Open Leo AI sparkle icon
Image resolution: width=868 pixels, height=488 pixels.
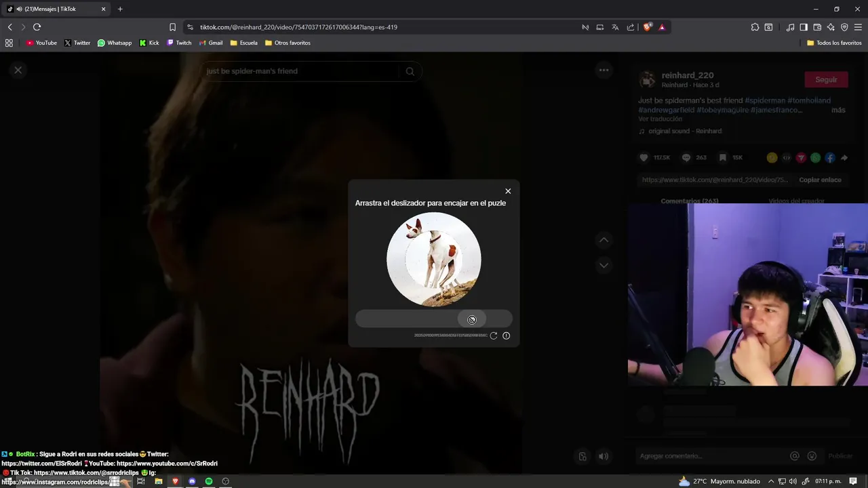tap(831, 27)
